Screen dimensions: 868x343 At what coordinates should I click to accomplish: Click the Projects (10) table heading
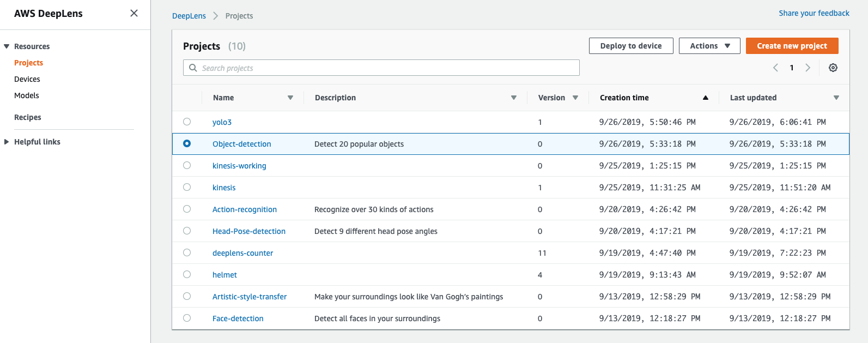point(214,46)
